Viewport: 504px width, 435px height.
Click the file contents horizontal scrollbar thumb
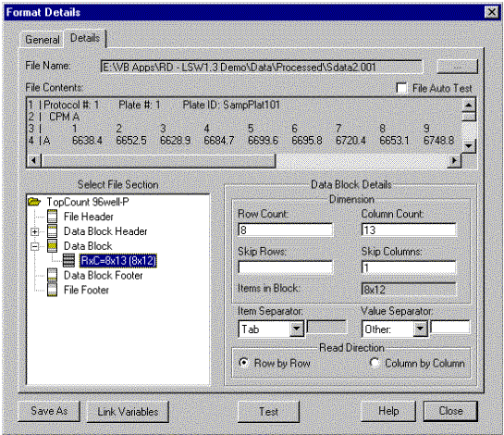tap(158, 160)
